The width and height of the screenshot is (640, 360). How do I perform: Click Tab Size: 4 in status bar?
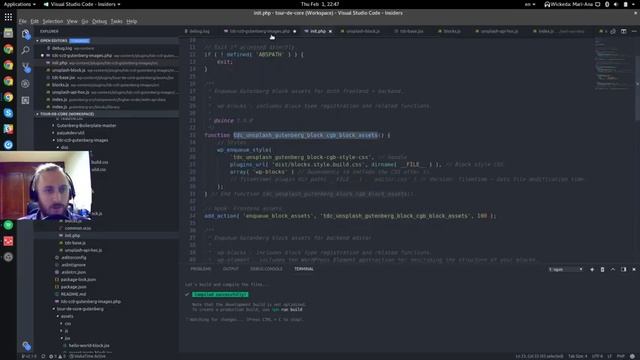pyautogui.click(x=578, y=356)
